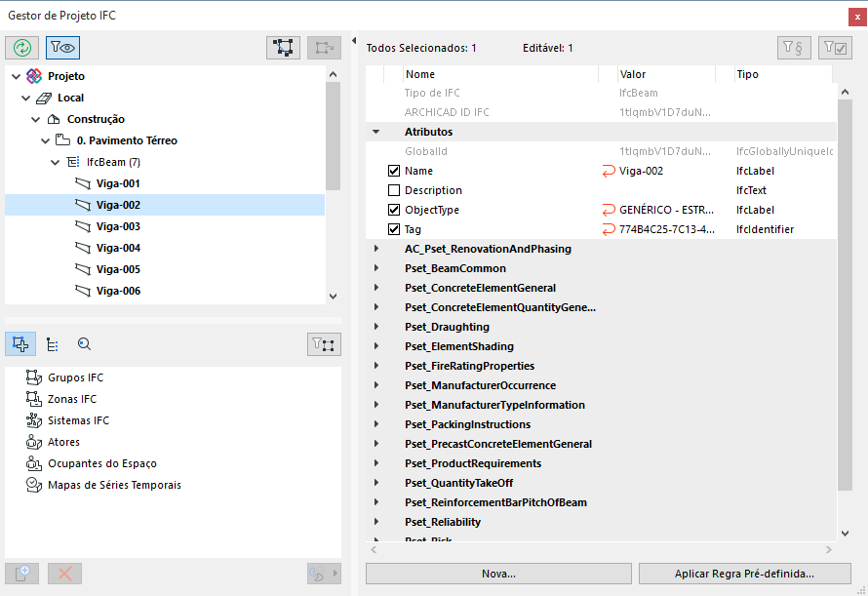Click the select-elements icon above tree
868x596 pixels.
click(x=284, y=47)
